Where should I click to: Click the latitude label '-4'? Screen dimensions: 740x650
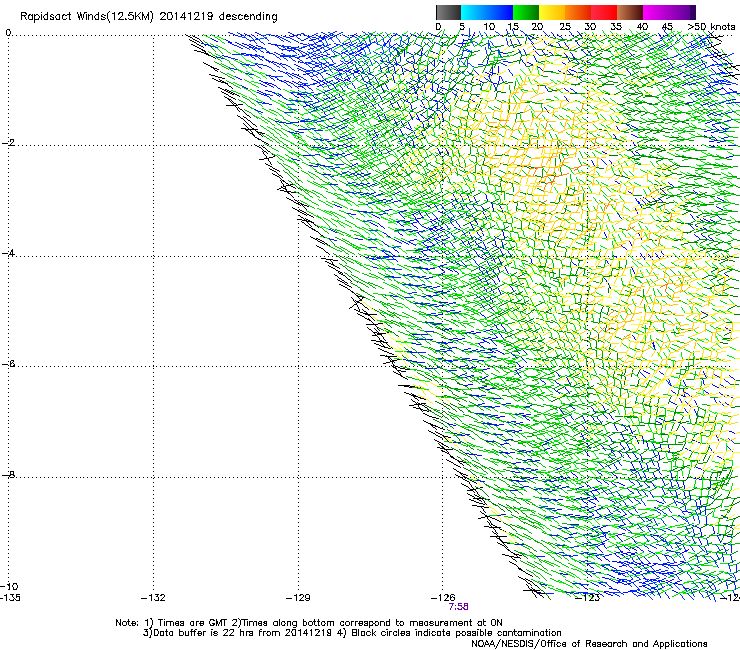pyautogui.click(x=8, y=253)
